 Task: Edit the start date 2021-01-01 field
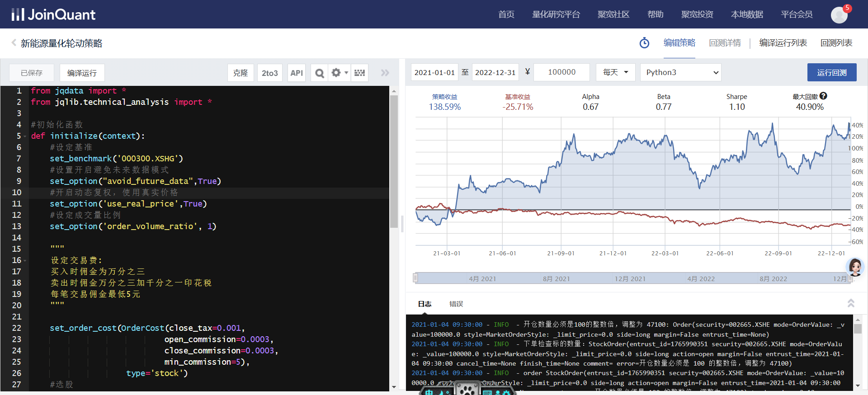point(434,72)
